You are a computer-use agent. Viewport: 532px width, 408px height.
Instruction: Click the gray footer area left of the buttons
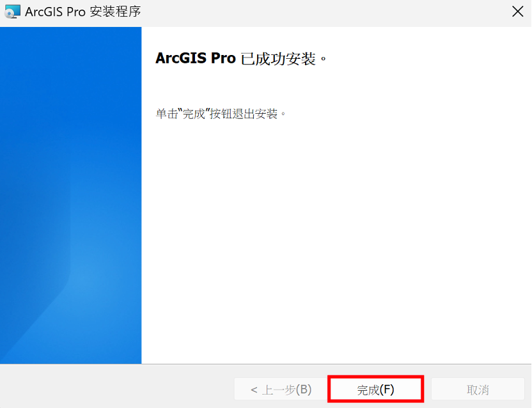115,387
